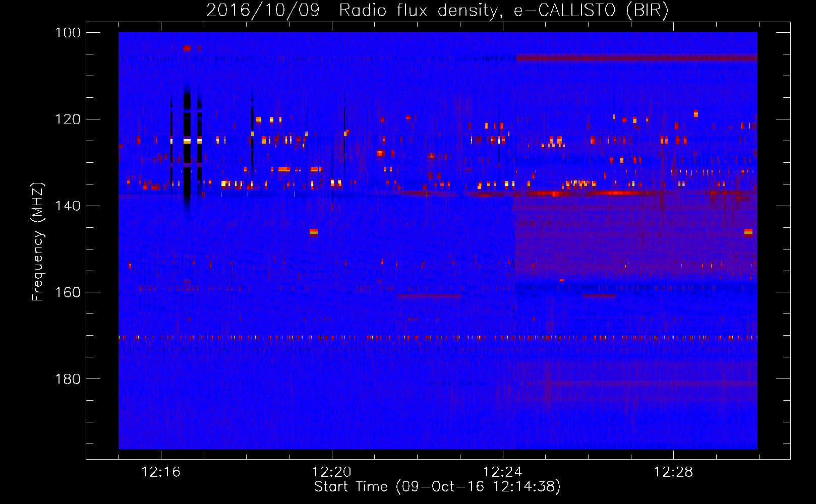Screen dimensions: 816x504
Task: Click the "12:28" time tick label
Action: (x=674, y=472)
